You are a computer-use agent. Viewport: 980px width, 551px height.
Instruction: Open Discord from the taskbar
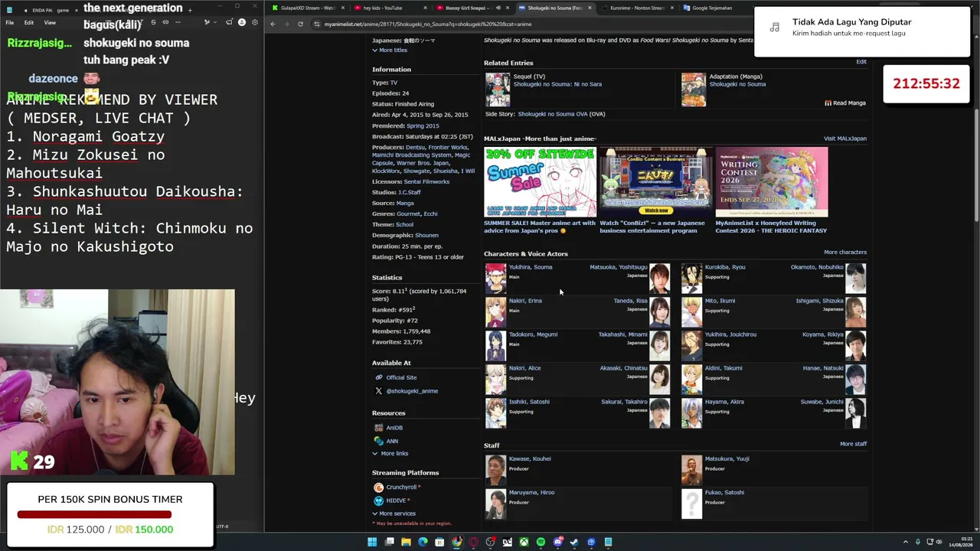point(557,542)
